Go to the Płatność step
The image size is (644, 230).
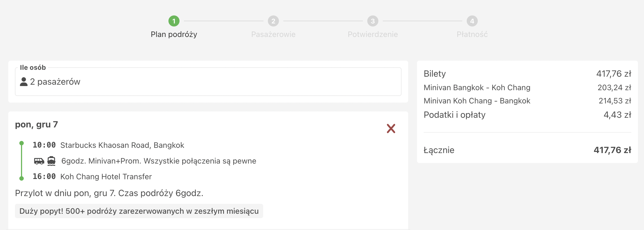(472, 34)
